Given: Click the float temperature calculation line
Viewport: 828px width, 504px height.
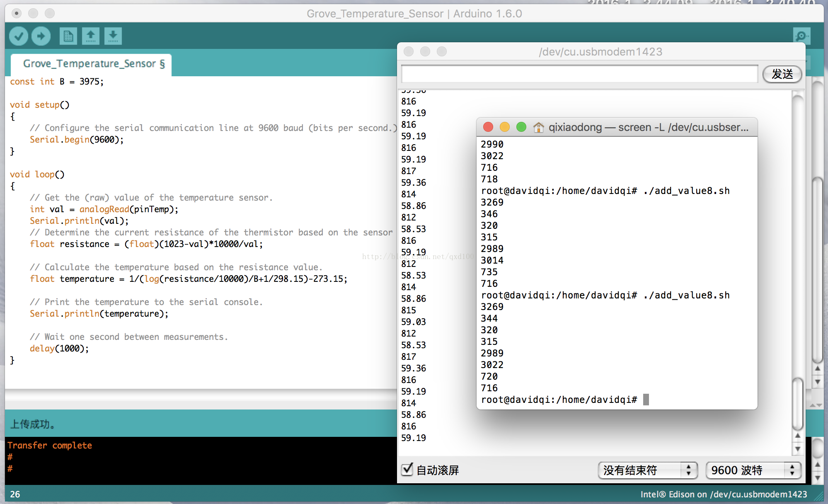Looking at the screenshot, I should coord(189,279).
